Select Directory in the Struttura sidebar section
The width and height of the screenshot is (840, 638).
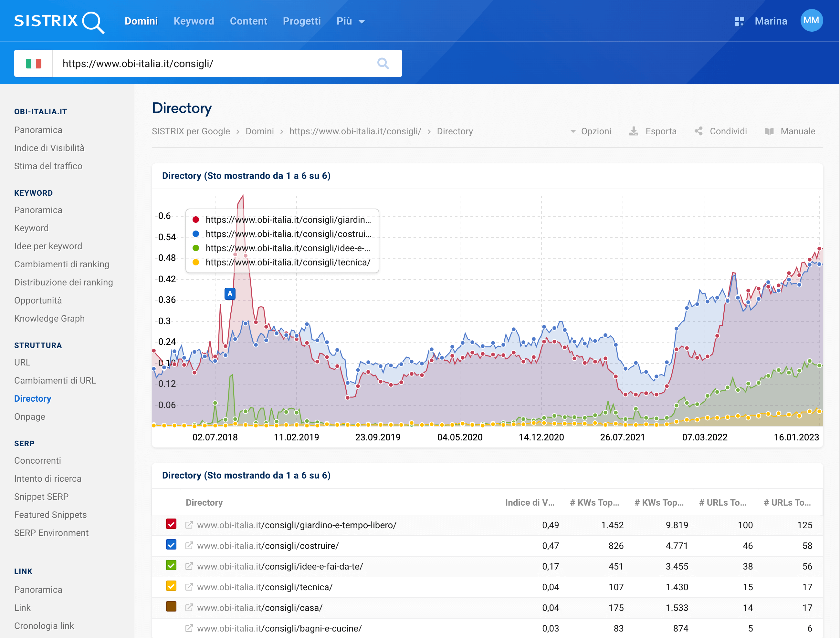tap(33, 399)
